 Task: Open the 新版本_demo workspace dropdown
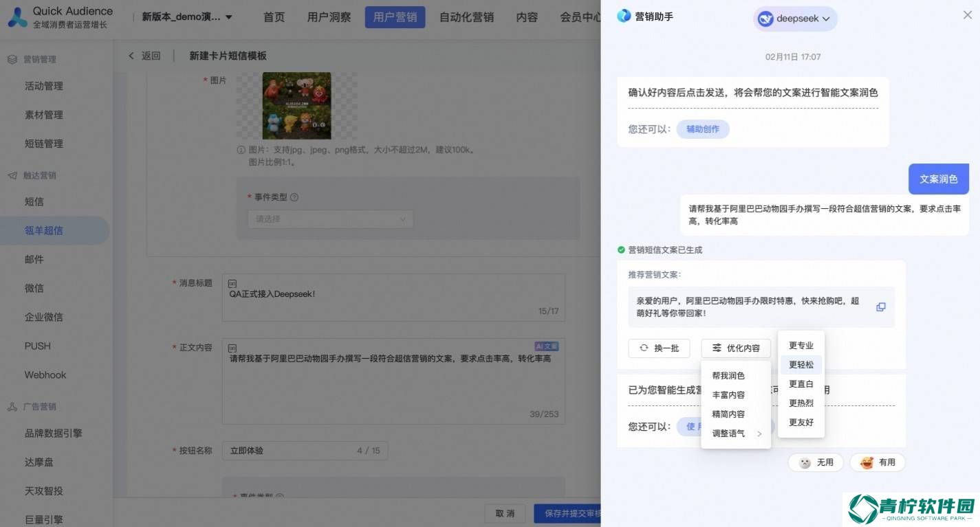187,17
